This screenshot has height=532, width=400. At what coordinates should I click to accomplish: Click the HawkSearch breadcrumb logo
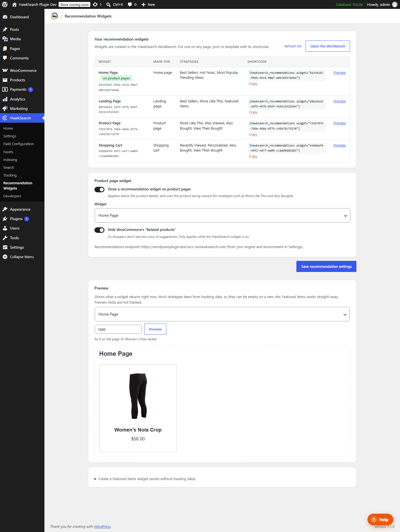click(x=54, y=16)
